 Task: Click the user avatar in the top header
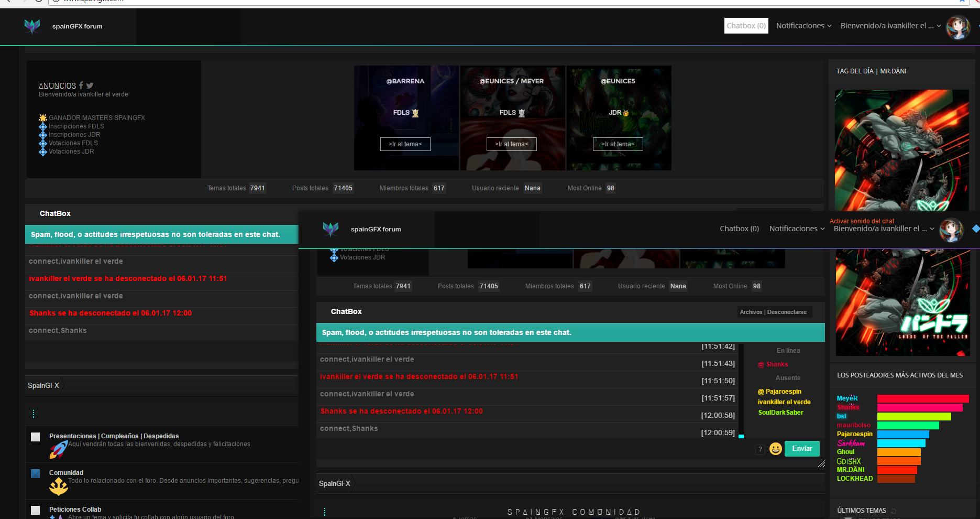point(958,27)
